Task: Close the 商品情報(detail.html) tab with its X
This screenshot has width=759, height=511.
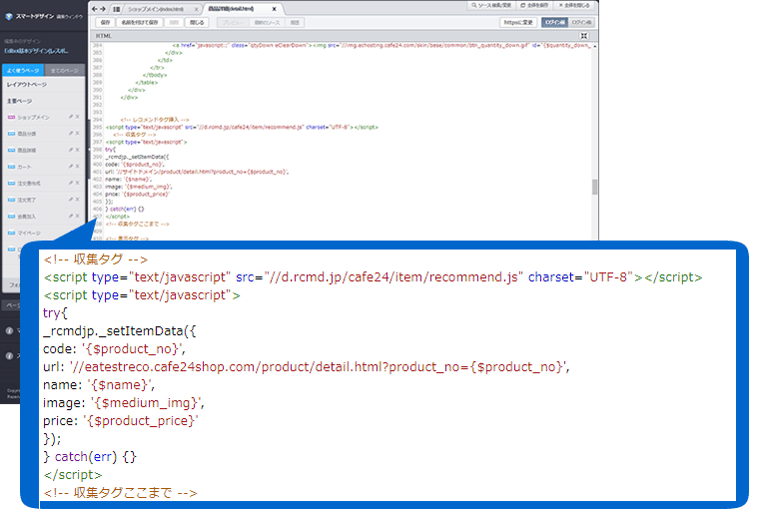Action: [x=274, y=9]
